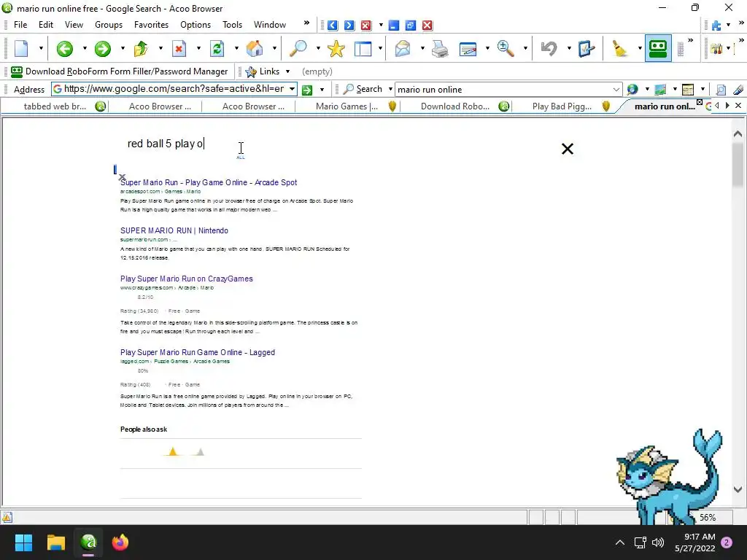Open Firefox from the taskbar

[120, 542]
